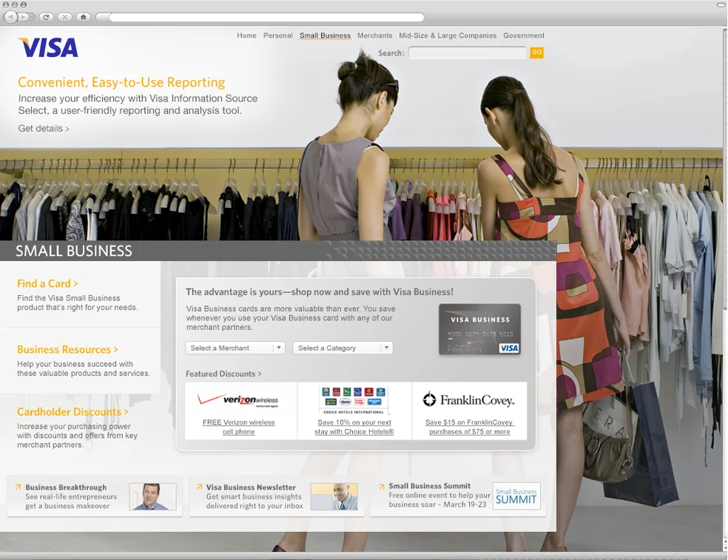Click the Business Breakthrough man photo
The width and height of the screenshot is (728, 560).
[x=152, y=496]
